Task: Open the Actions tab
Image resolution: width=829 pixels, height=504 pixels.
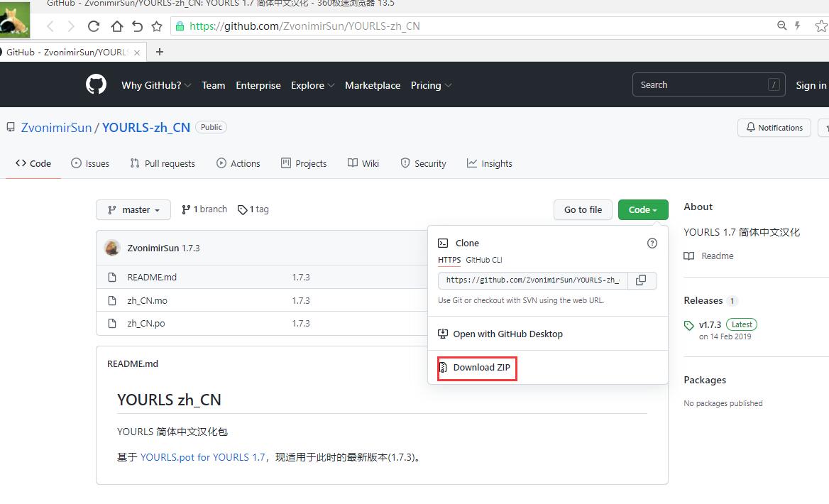Action: click(x=238, y=163)
